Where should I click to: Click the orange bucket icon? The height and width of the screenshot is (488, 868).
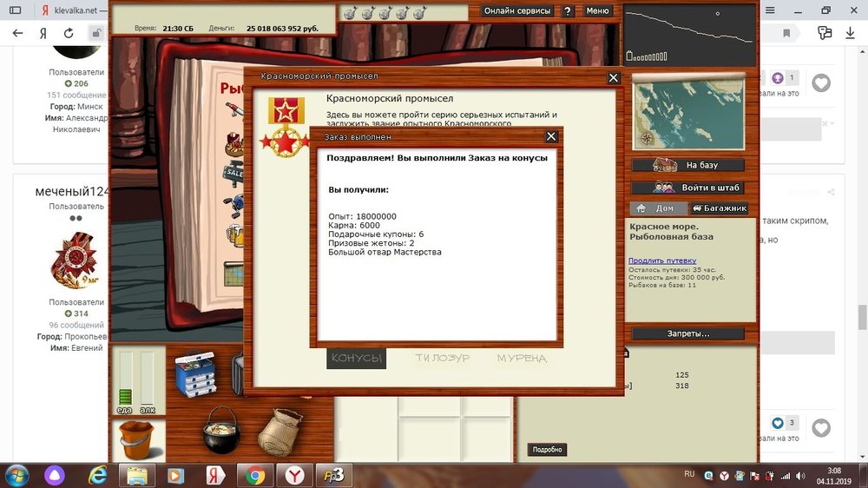pos(137,440)
